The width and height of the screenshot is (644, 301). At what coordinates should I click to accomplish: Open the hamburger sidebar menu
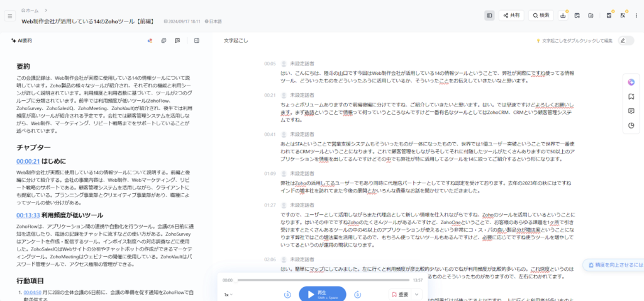[x=10, y=16]
